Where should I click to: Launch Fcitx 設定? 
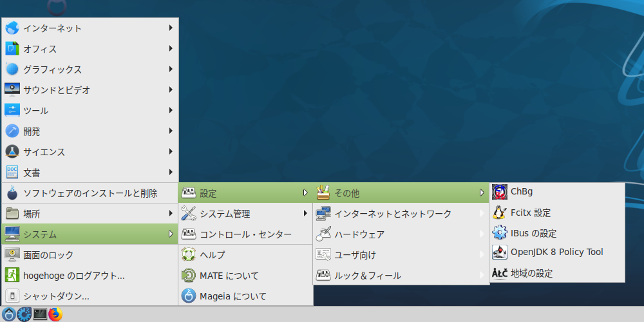coord(557,213)
